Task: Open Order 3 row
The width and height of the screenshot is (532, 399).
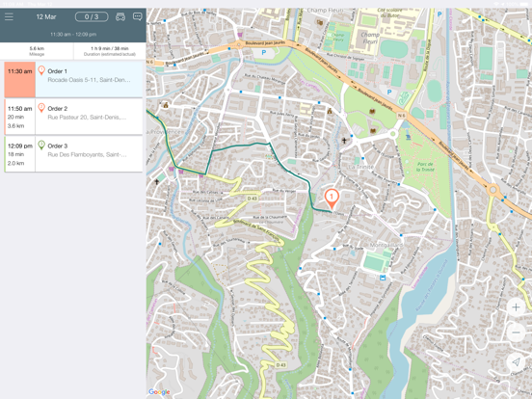Action: coord(73,154)
